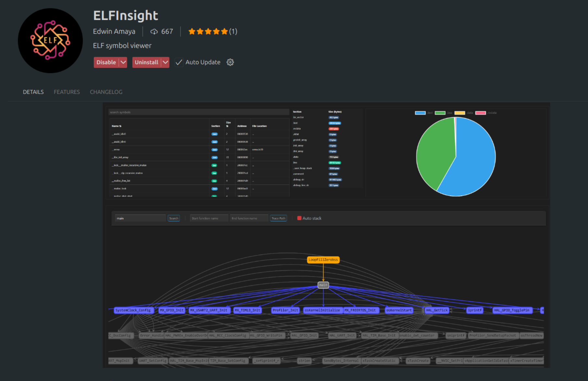588x381 pixels.
Task: Click the UART_SetConfig node
Action: point(153,361)
